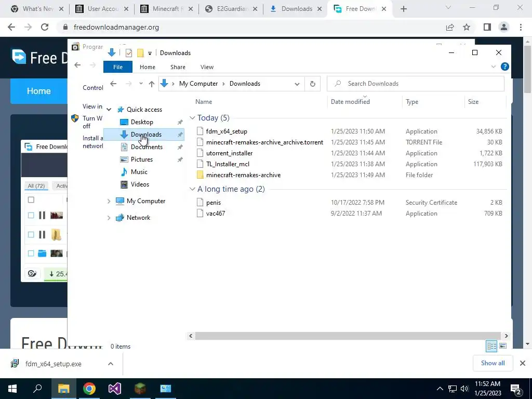532x399 pixels.
Task: Click the New folder quick access icon
Action: (140, 53)
